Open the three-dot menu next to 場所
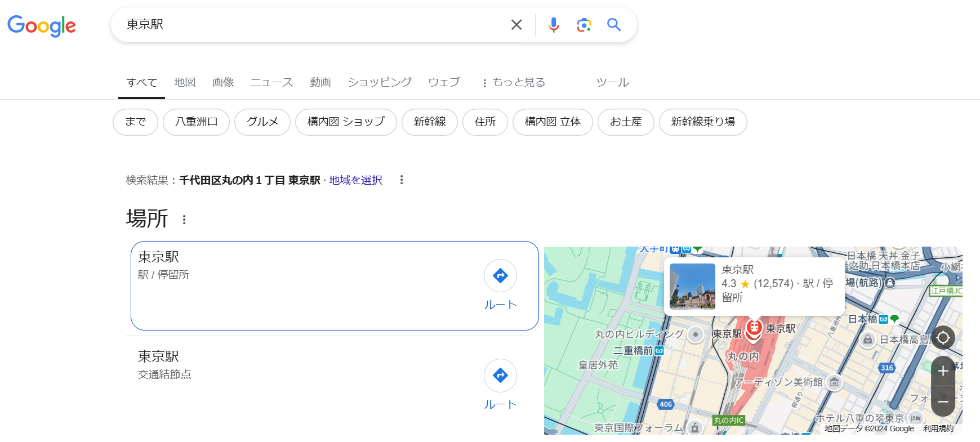Viewport: 980px width, 442px height. [184, 220]
